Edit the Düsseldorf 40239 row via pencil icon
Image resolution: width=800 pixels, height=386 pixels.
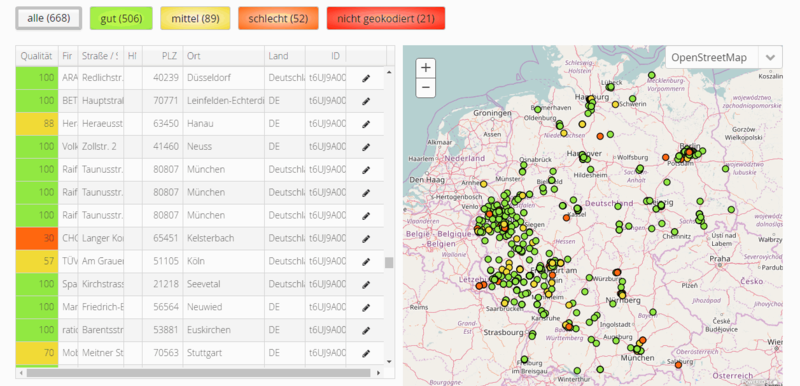tap(366, 79)
